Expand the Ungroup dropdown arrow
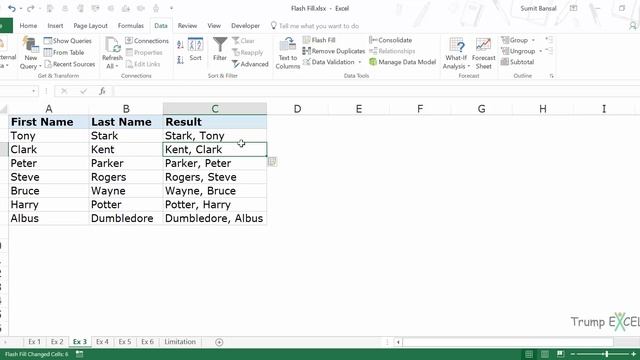 pos(540,51)
